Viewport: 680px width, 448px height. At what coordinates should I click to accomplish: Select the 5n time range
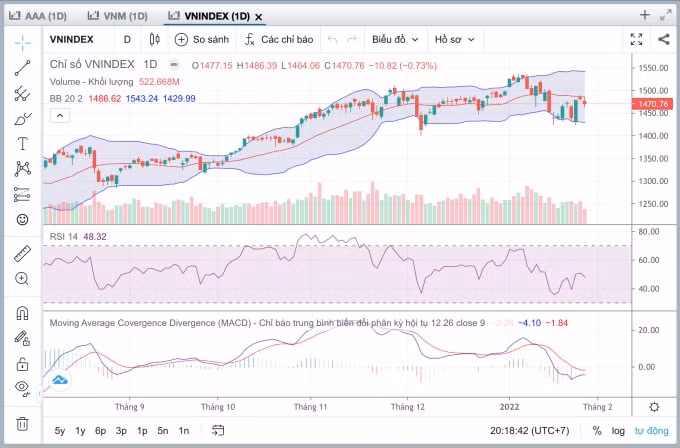pos(163,431)
